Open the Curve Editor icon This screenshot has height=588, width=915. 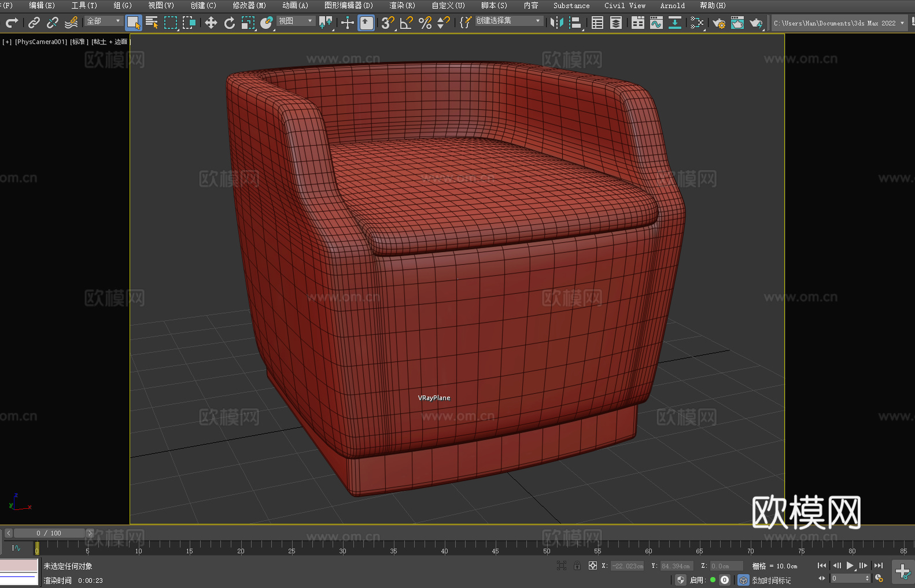656,23
